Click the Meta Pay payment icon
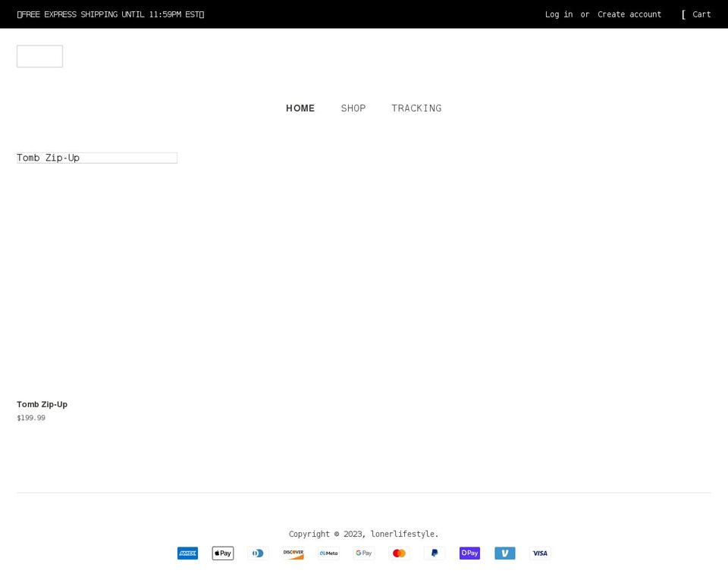The image size is (728, 580). [328, 553]
